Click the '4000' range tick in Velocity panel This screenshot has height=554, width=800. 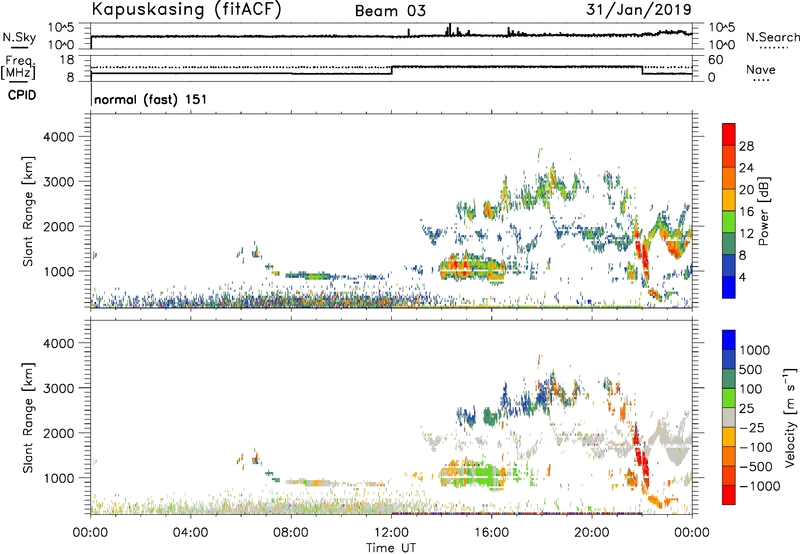click(x=59, y=343)
